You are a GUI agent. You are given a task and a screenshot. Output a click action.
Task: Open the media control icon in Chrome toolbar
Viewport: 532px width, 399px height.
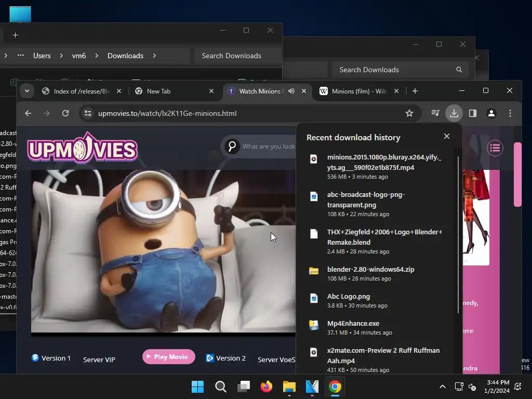click(x=435, y=113)
